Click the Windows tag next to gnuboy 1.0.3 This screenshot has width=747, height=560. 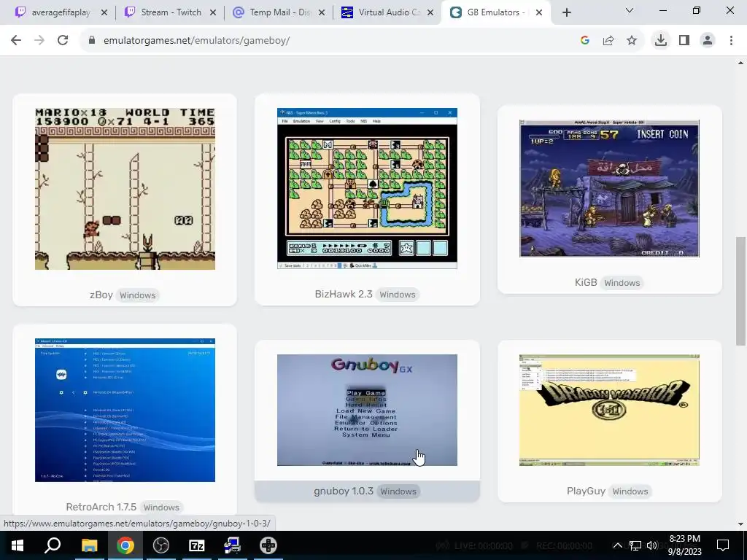point(398,491)
